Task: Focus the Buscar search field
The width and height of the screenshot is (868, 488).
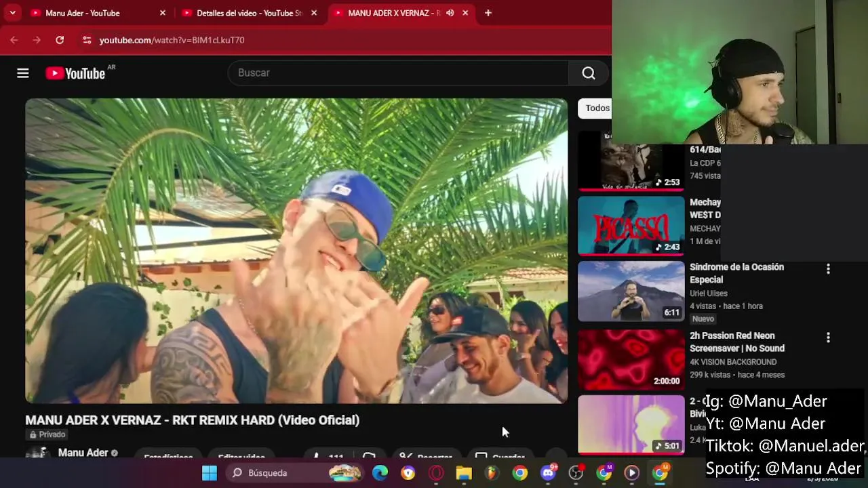Action: (x=399, y=73)
